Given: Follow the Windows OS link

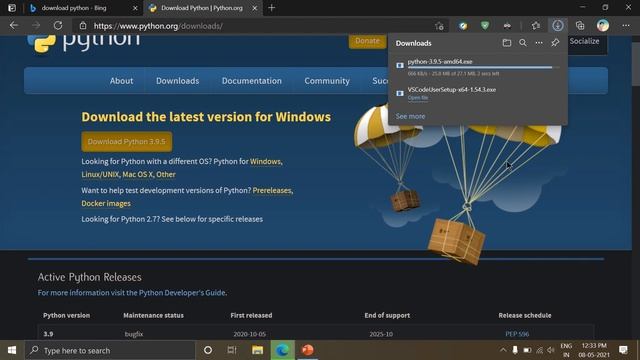Looking at the screenshot, I should (265, 162).
